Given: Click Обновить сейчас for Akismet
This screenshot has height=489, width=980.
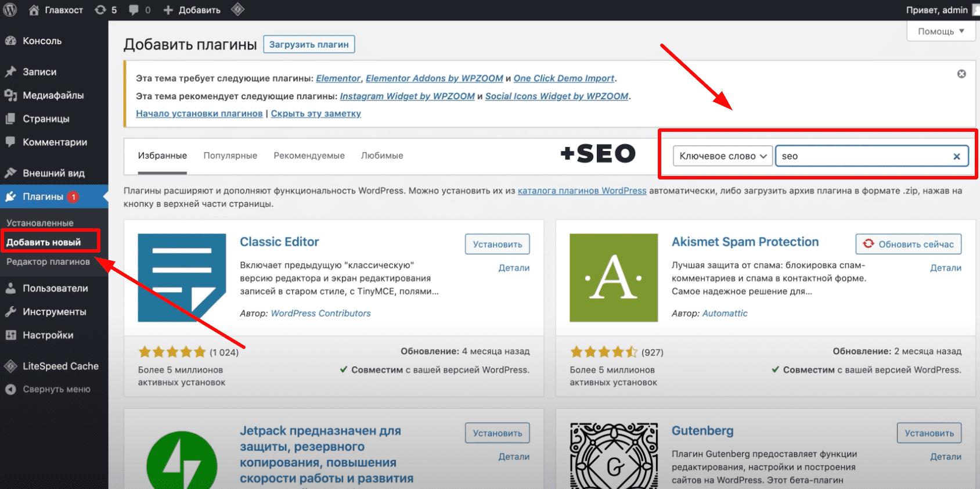Looking at the screenshot, I should 909,245.
